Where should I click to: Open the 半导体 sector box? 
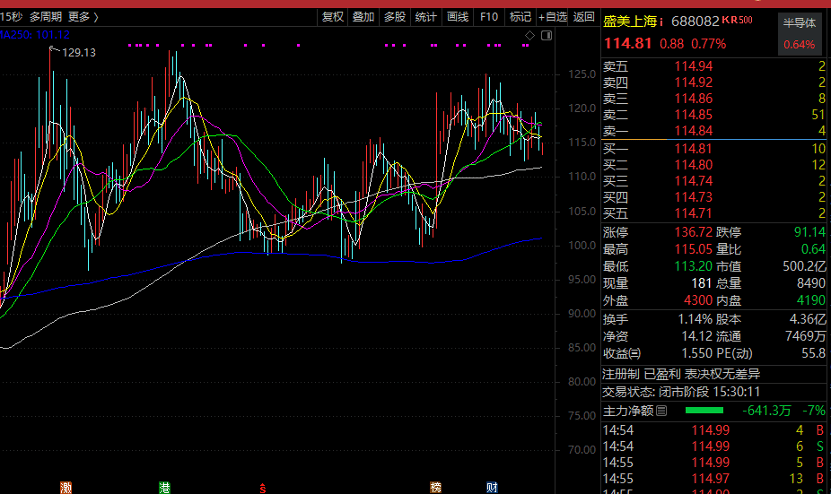800,33
